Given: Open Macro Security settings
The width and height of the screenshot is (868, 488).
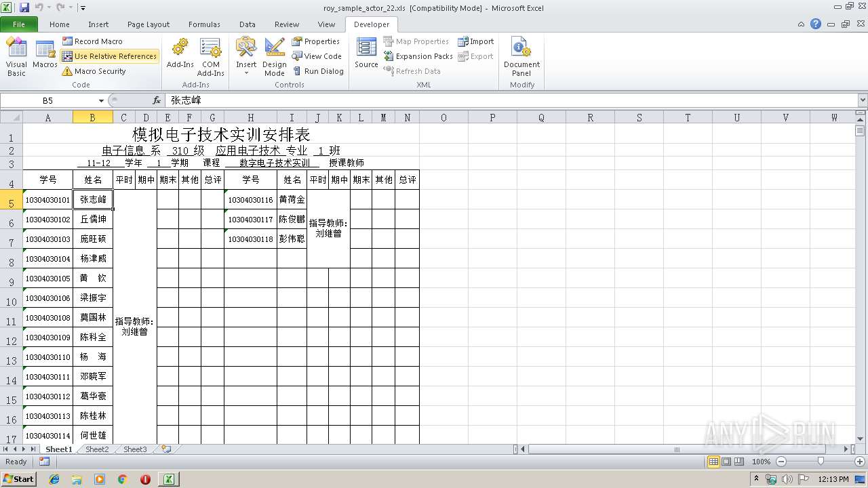Looking at the screenshot, I should click(94, 71).
